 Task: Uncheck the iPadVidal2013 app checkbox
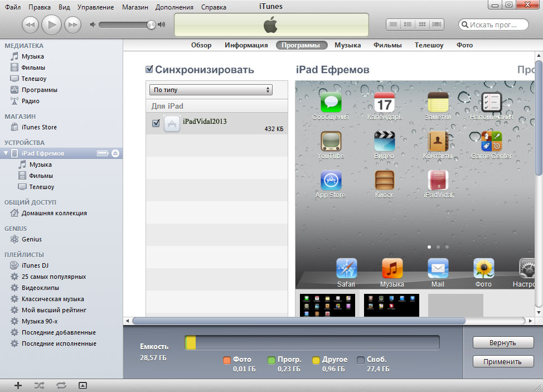pos(156,123)
